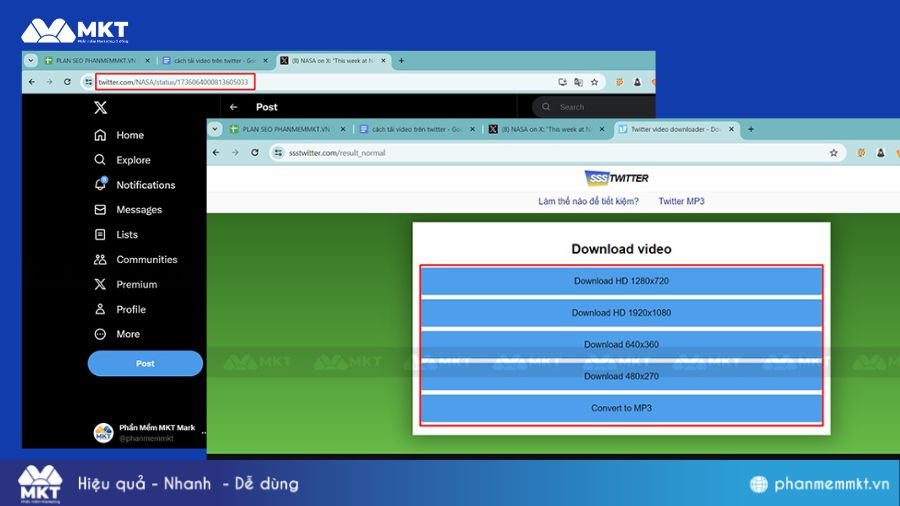Open Explore in the Twitter sidebar

(122, 160)
